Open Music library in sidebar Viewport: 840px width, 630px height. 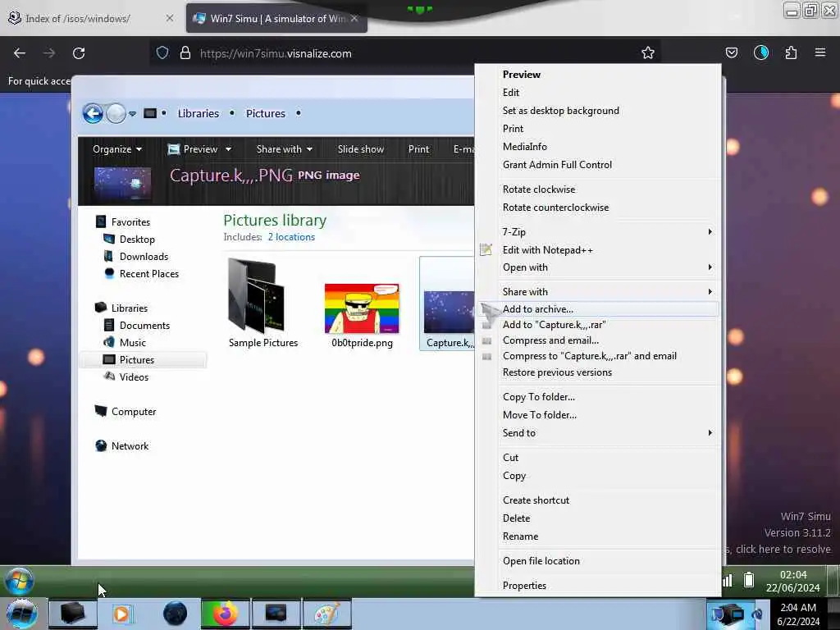point(132,343)
